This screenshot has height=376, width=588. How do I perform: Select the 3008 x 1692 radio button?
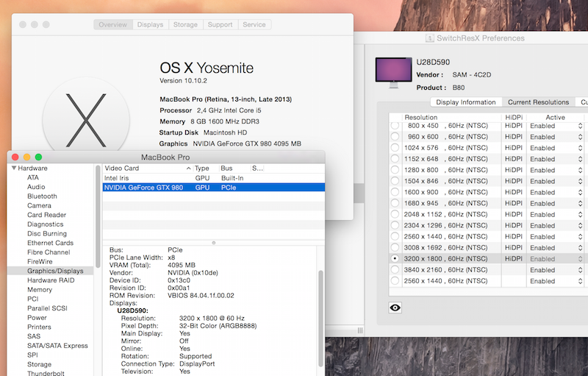point(395,248)
